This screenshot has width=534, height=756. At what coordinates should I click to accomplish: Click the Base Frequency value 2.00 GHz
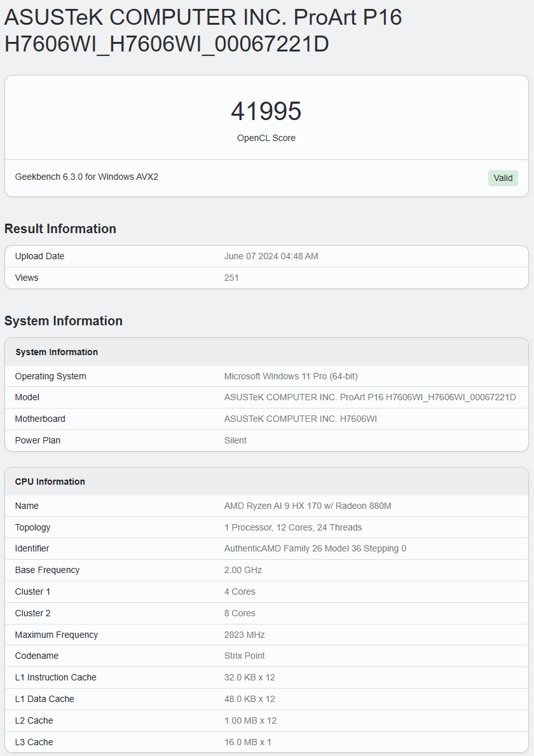(243, 570)
